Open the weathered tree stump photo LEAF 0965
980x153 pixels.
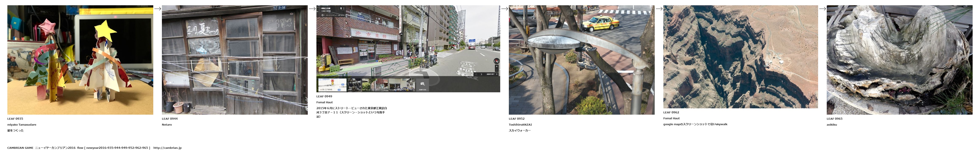tap(899, 60)
